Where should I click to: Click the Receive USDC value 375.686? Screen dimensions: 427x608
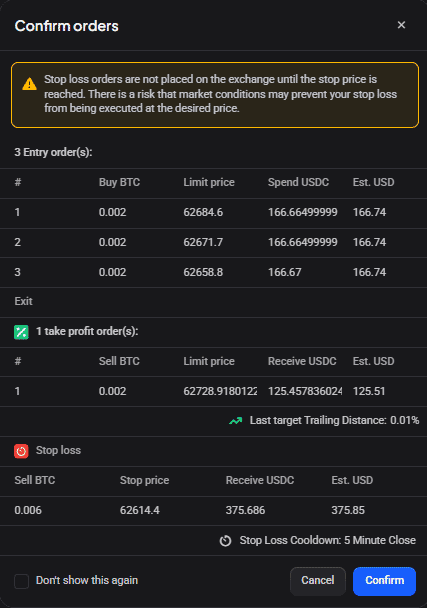pos(245,510)
